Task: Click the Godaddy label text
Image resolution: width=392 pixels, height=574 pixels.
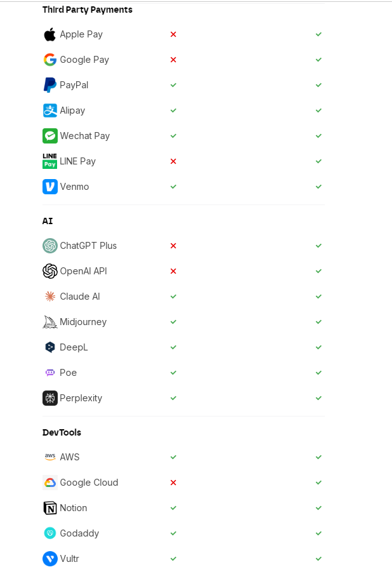Action: (x=79, y=533)
